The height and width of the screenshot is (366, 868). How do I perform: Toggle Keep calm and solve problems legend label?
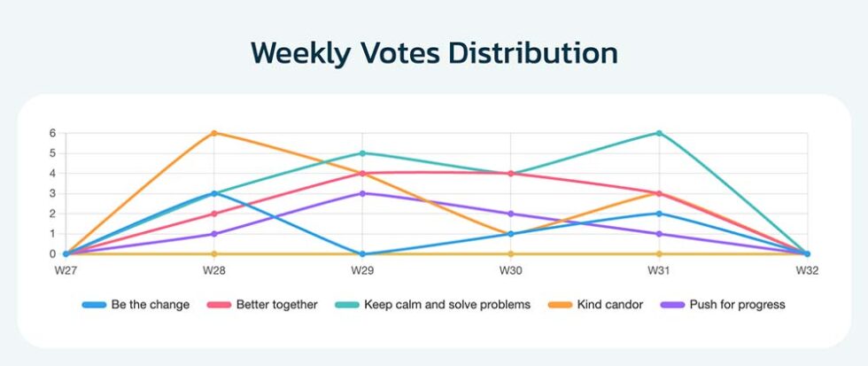pos(447,305)
